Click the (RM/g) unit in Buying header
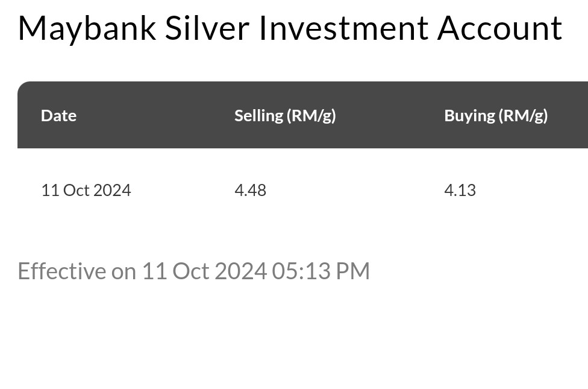 [x=523, y=115]
